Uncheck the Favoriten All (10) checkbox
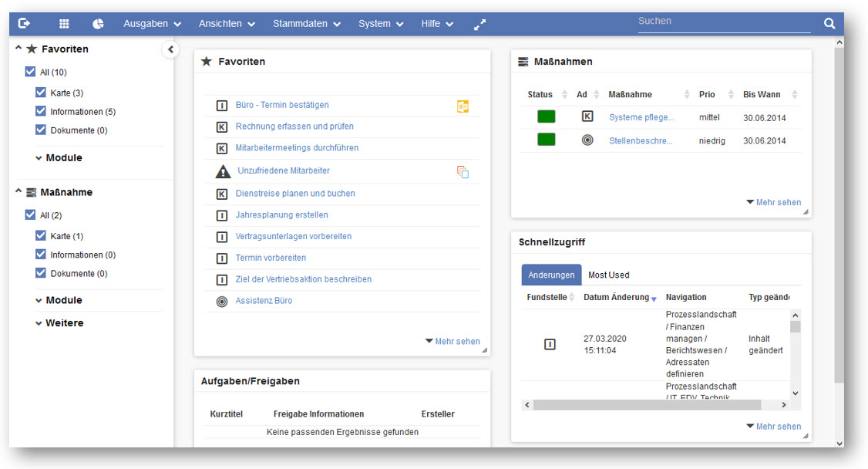The width and height of the screenshot is (868, 469). point(30,72)
